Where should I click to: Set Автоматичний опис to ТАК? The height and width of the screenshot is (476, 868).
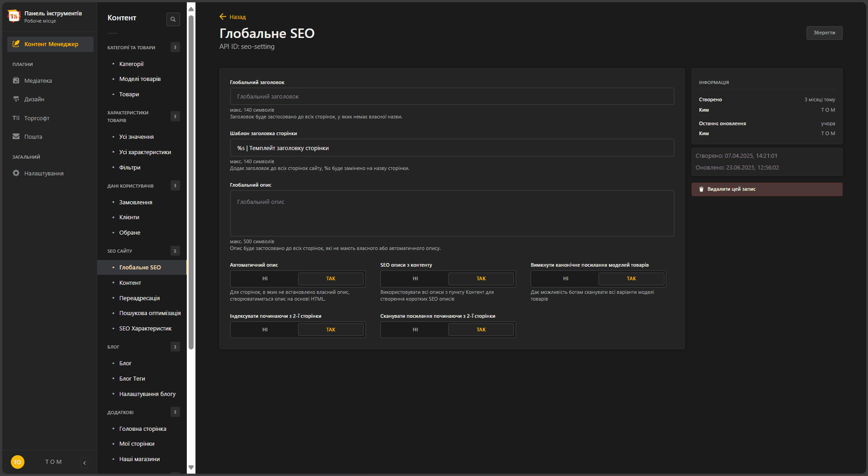(x=331, y=278)
